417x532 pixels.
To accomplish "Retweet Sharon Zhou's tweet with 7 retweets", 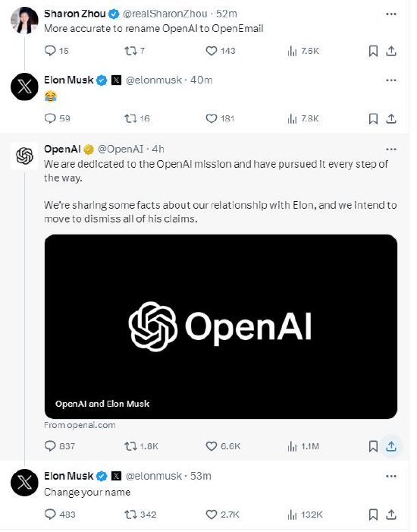I will (130, 51).
